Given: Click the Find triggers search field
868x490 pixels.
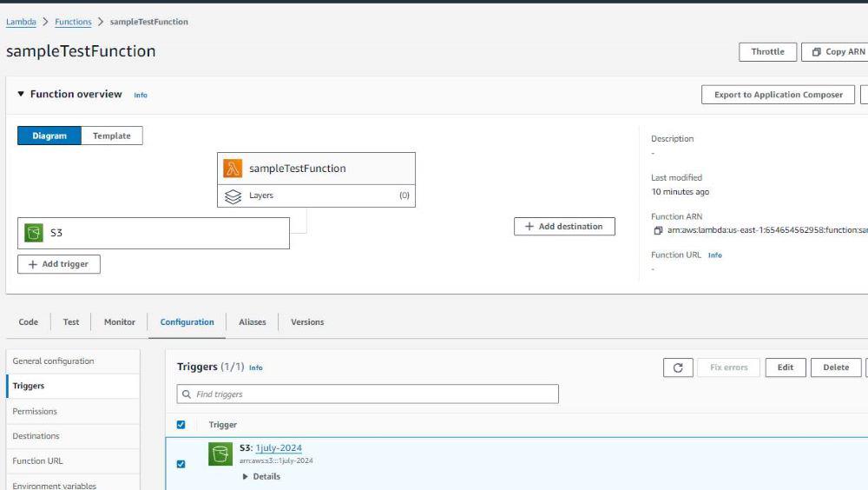Looking at the screenshot, I should tap(367, 394).
